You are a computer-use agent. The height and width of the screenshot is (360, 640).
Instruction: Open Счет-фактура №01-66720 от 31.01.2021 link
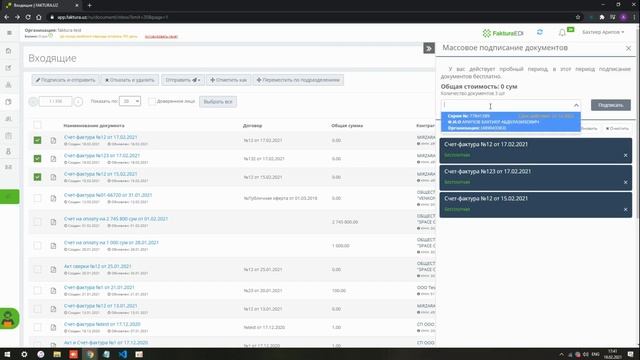tap(108, 195)
